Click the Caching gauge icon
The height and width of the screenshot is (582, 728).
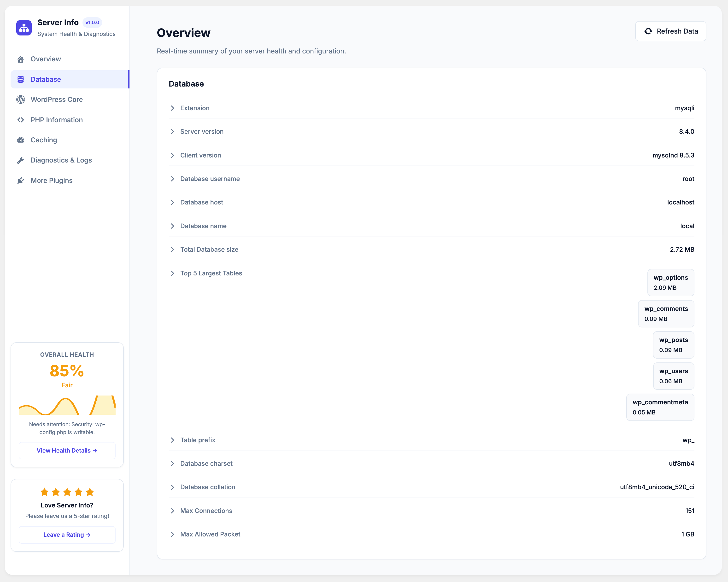(21, 140)
